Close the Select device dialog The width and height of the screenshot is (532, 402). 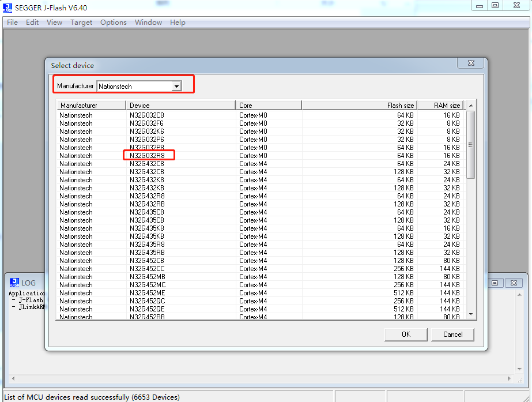pyautogui.click(x=471, y=63)
